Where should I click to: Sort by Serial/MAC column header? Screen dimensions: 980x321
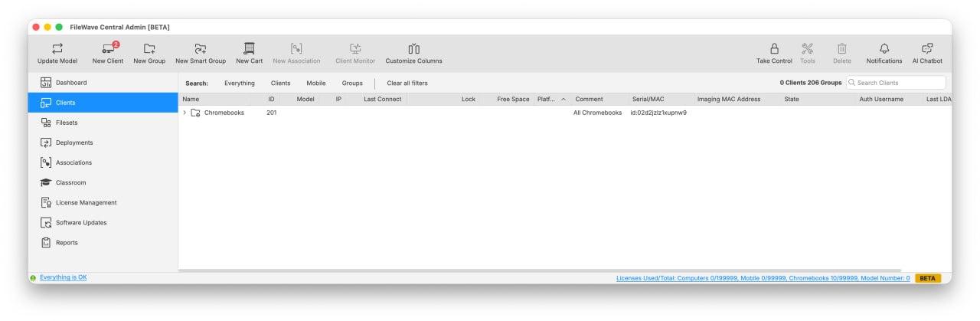pos(648,100)
